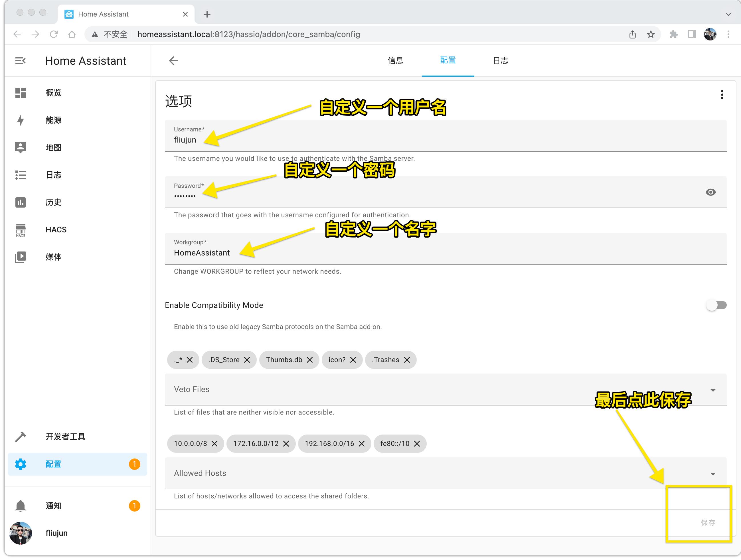The width and height of the screenshot is (741, 560).
Task: Toggle Enable Compatibility Mode switch
Action: pyautogui.click(x=716, y=305)
